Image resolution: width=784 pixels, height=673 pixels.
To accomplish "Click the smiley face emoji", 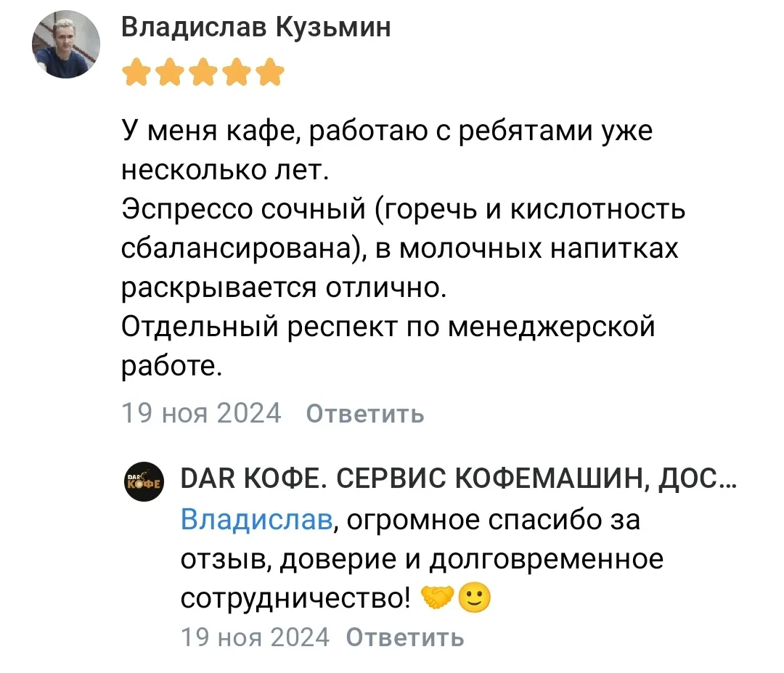I will (475, 599).
